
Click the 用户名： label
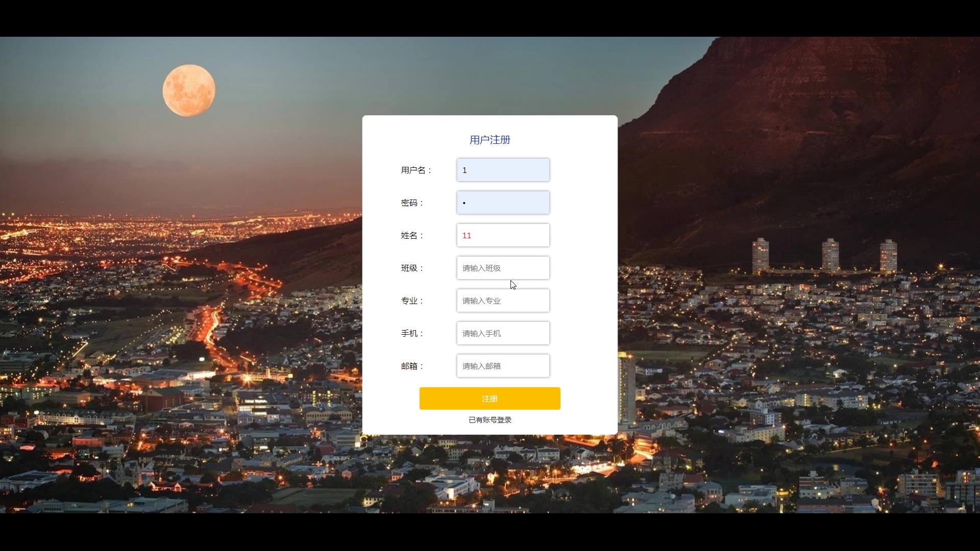(x=416, y=170)
